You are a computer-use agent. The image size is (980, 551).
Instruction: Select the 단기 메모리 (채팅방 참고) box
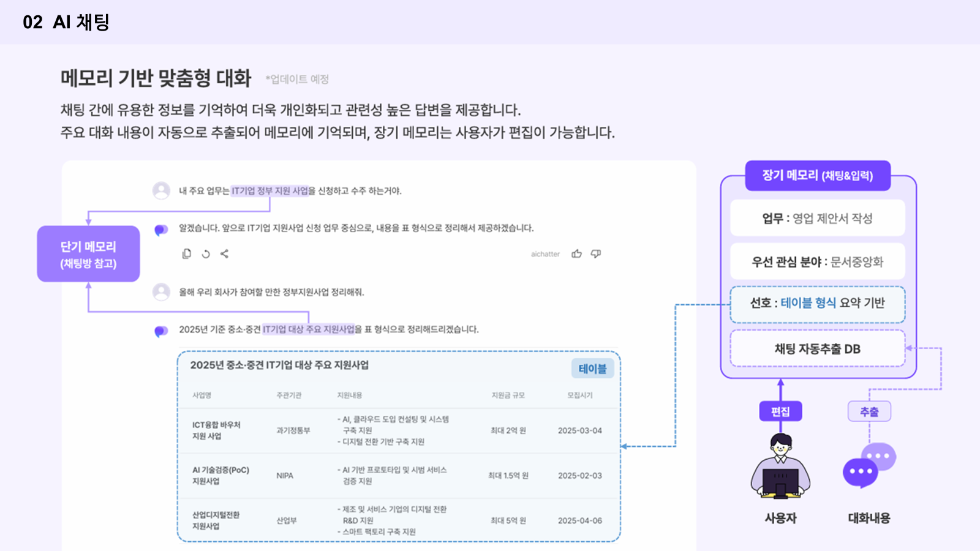pos(88,254)
